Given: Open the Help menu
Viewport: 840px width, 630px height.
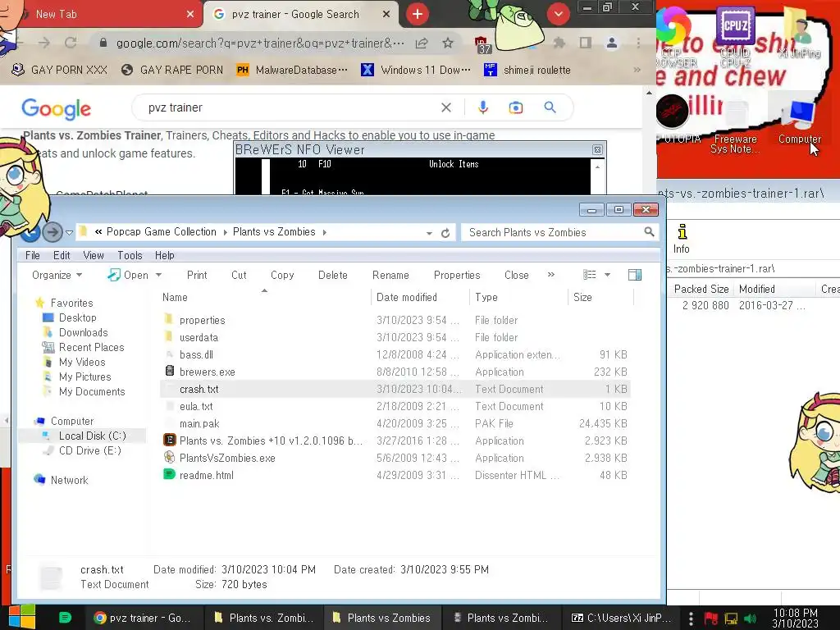Looking at the screenshot, I should pos(164,256).
